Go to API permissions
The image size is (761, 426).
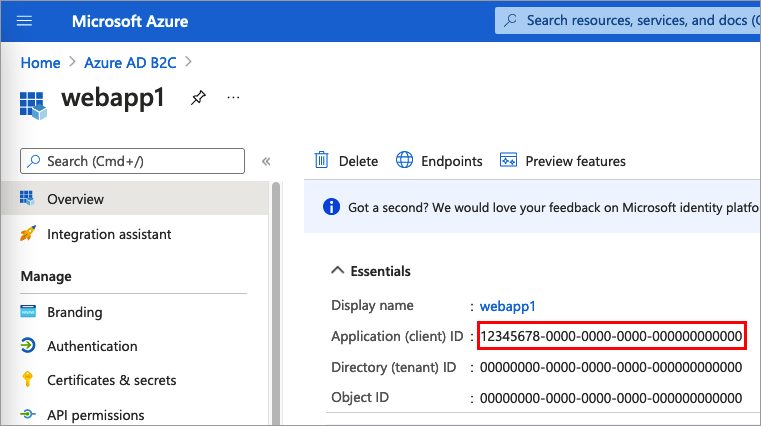[x=96, y=415]
